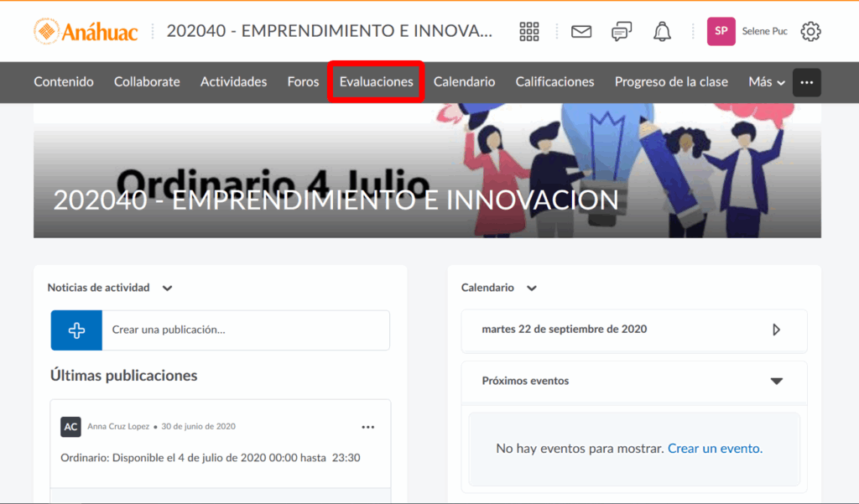Viewport: 859px width, 504px height.
Task: Expand Noticias de actividad widget menu
Action: [x=167, y=288]
